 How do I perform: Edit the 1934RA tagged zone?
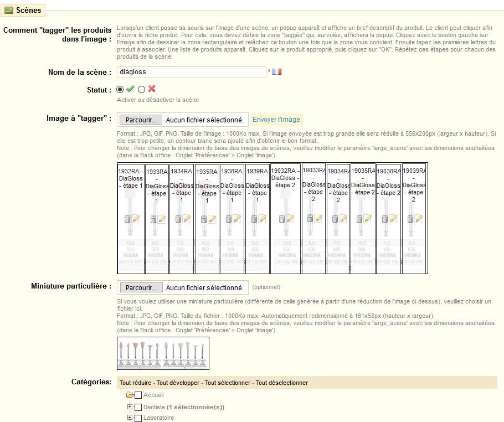click(187, 219)
